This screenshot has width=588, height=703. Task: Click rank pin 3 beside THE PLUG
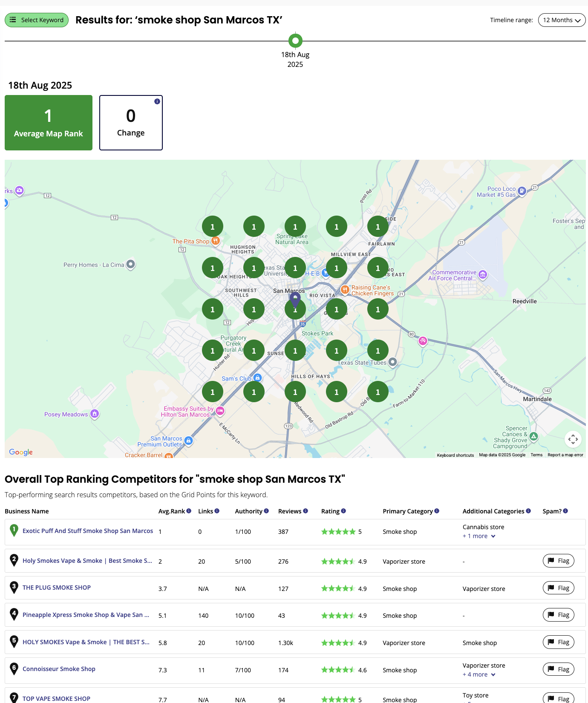(14, 588)
